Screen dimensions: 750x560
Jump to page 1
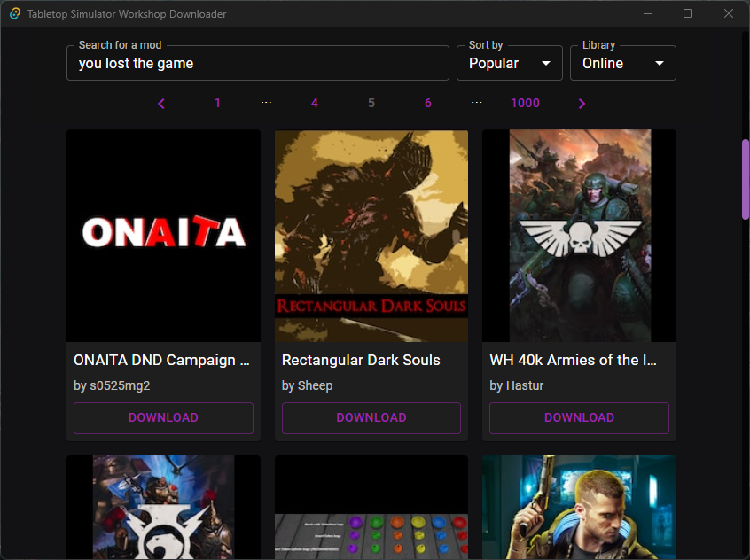tap(217, 103)
